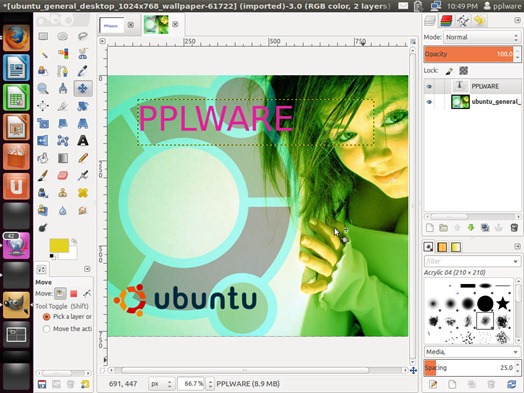Select the Eraser tool
Image resolution: width=524 pixels, height=393 pixels.
tap(63, 175)
